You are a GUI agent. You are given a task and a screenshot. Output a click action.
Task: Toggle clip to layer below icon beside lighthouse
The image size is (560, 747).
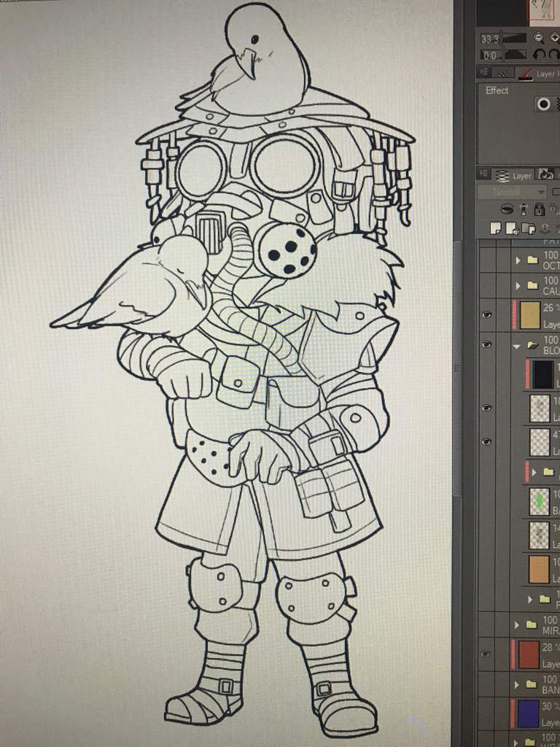pyautogui.click(x=507, y=209)
